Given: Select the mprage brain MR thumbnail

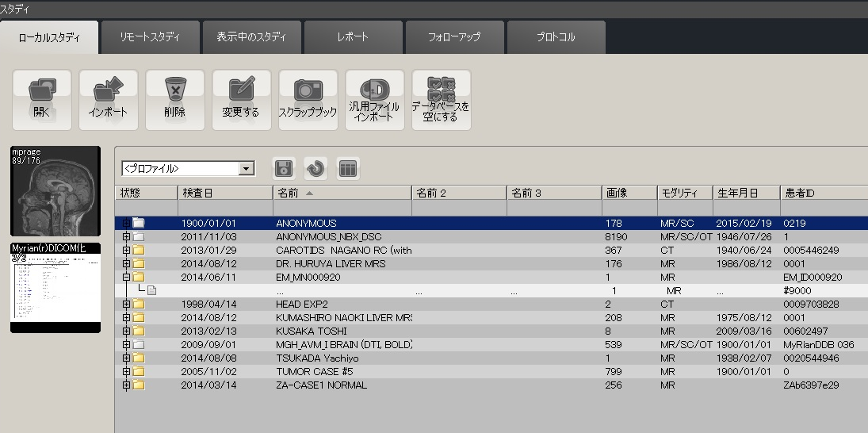Looking at the screenshot, I should click(x=55, y=191).
